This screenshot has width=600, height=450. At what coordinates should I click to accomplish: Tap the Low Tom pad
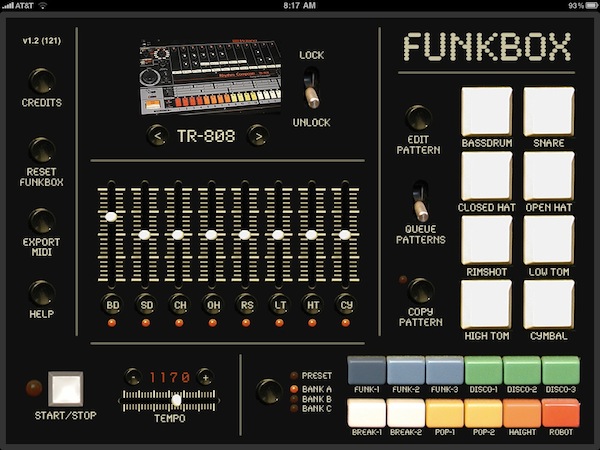coord(549,240)
